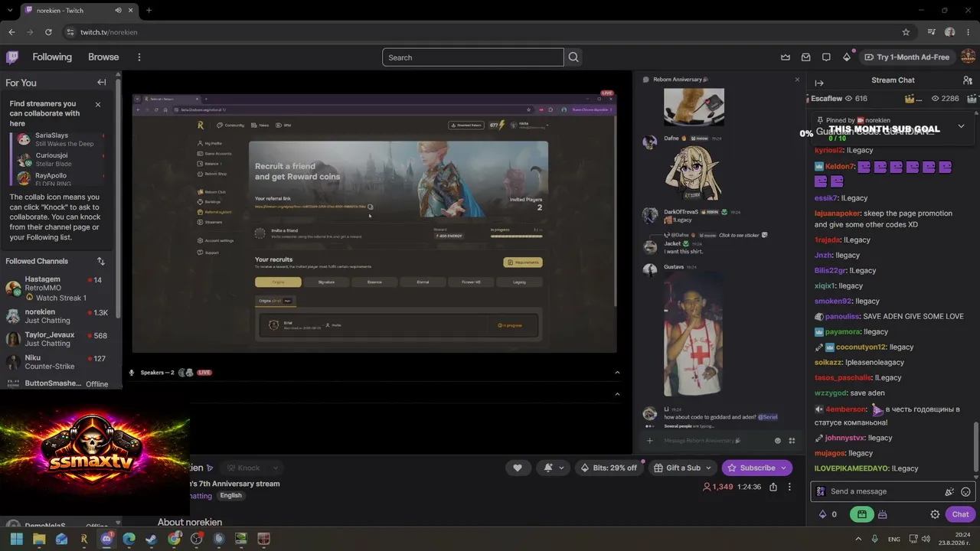Reload the browser page
The height and width of the screenshot is (551, 980).
point(48,32)
